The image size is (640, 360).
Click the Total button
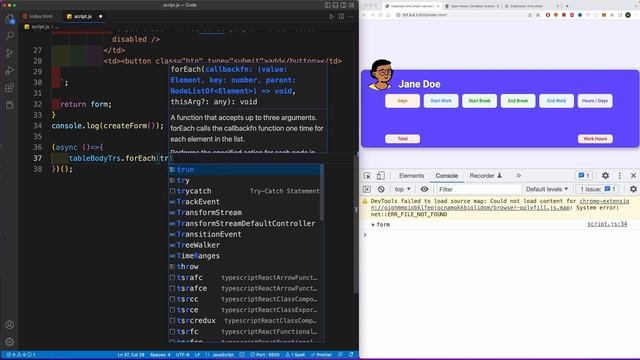[x=402, y=139]
